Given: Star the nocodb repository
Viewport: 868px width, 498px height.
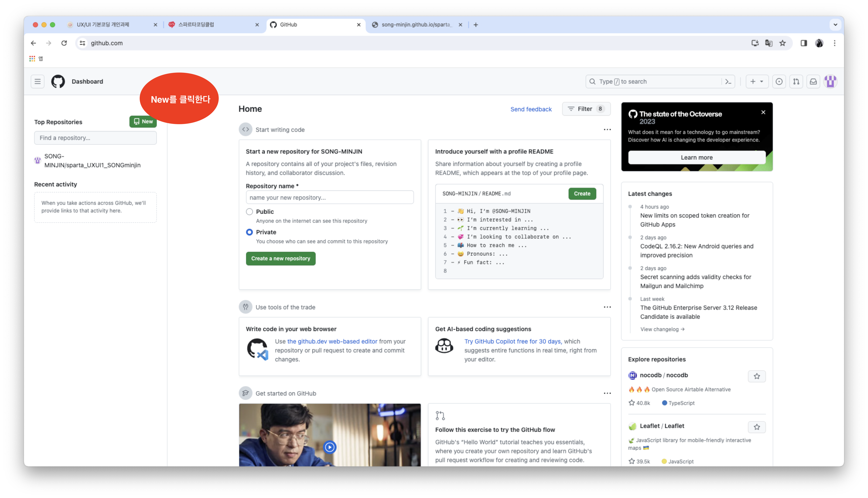Looking at the screenshot, I should click(757, 376).
